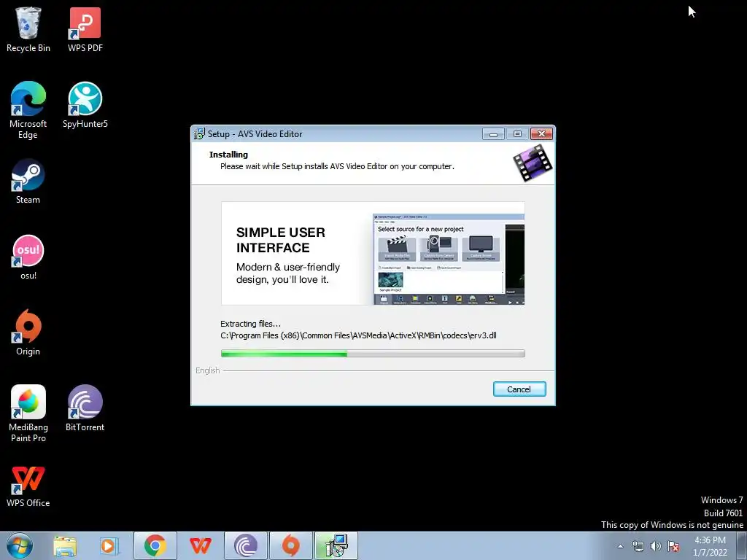Select the Microsoft Edge desktop shortcut
Screen dimensions: 747x560
click(28, 111)
